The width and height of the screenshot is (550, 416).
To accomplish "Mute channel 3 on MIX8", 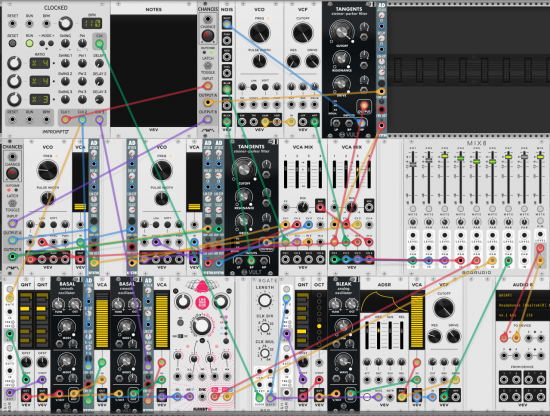I will pos(444,209).
